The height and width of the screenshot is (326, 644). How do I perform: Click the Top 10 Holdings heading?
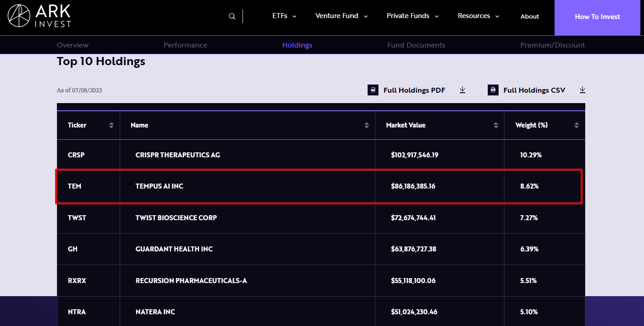tap(101, 61)
